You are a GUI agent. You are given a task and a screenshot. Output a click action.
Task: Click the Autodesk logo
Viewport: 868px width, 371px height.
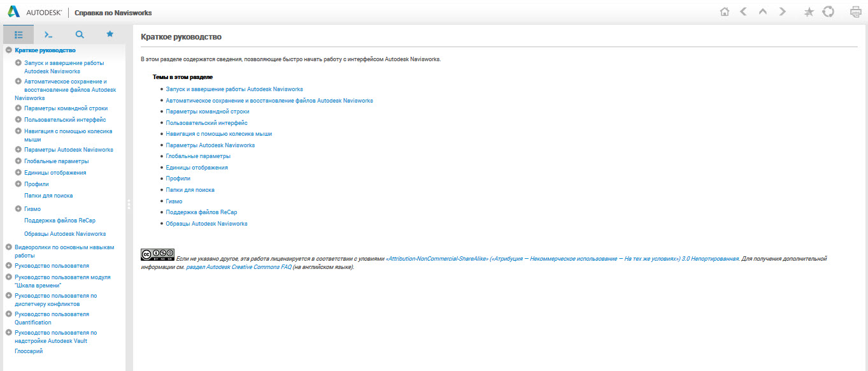(34, 12)
